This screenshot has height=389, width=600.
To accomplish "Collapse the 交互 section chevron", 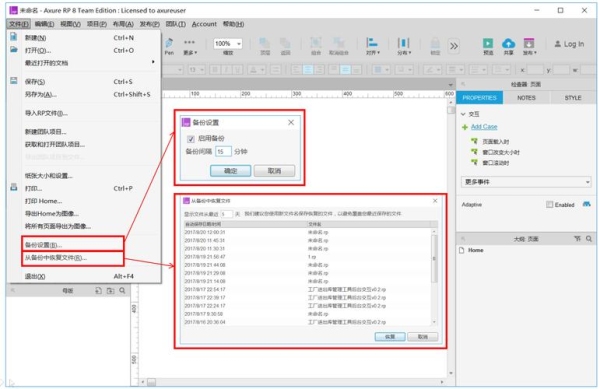I will (x=463, y=114).
